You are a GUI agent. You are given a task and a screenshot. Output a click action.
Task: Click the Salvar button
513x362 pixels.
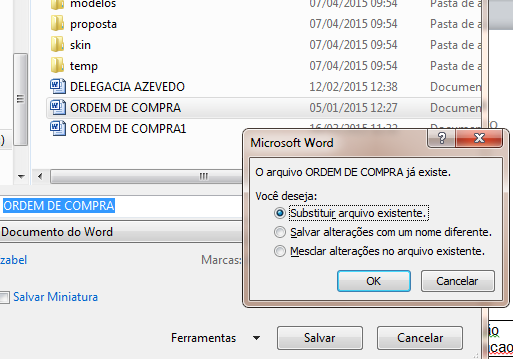pos(320,338)
